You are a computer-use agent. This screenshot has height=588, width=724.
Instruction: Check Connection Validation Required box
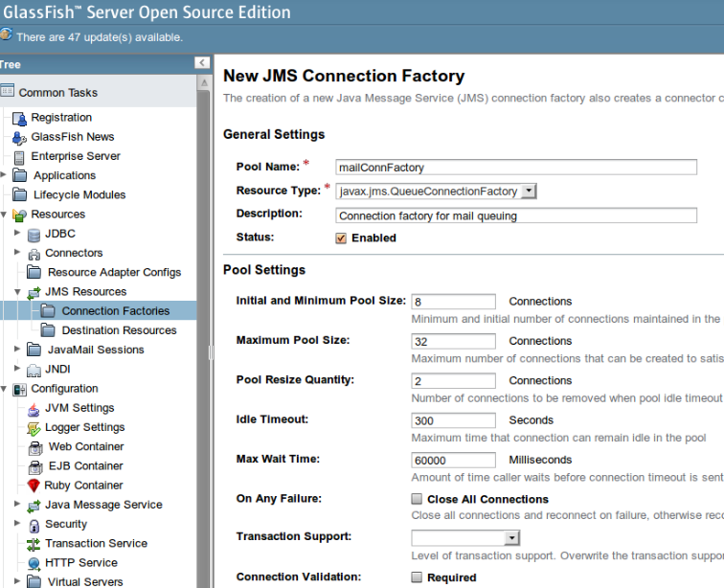tap(417, 577)
